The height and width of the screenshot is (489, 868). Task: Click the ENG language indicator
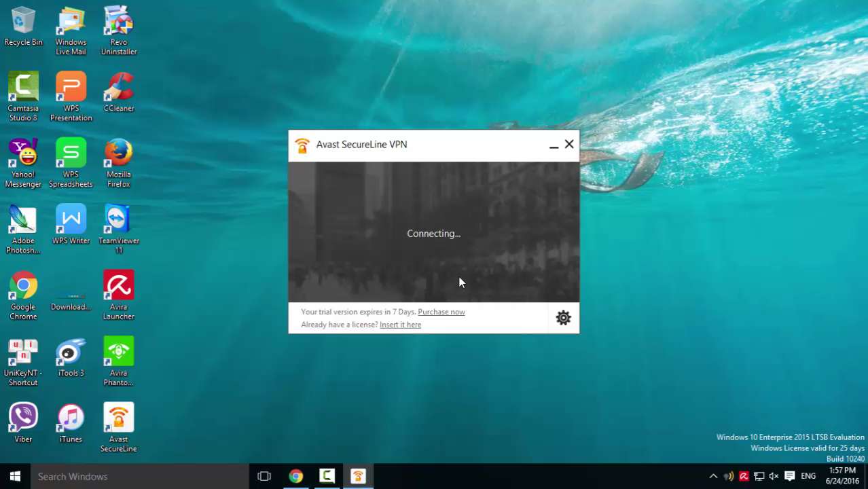pos(808,476)
